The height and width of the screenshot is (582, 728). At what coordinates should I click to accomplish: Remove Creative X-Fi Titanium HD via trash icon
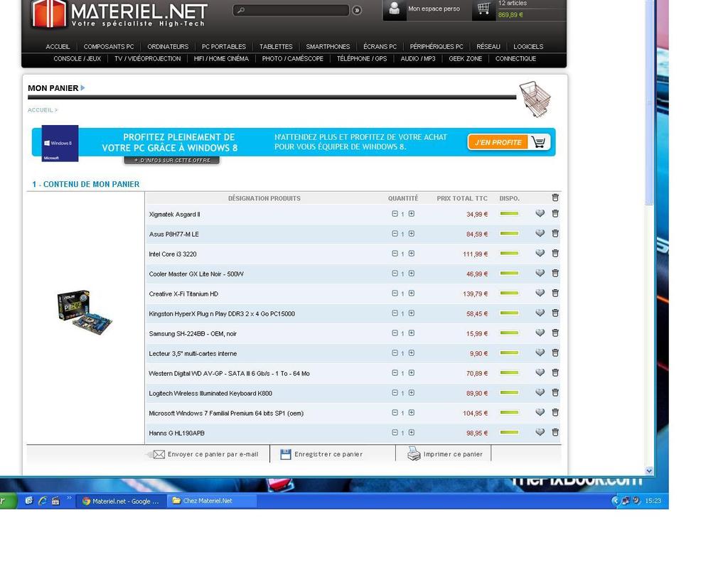[x=555, y=293]
